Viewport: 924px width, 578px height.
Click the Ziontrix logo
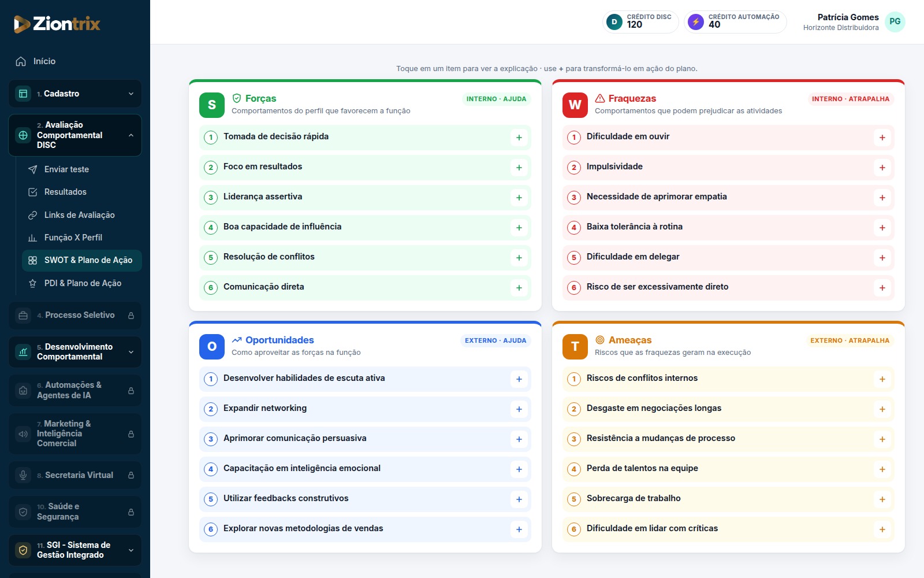tap(57, 24)
